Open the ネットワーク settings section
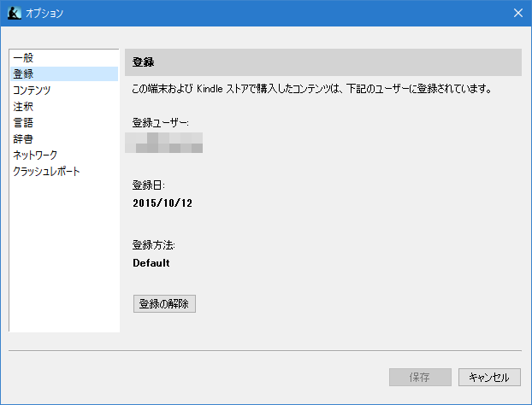 [64, 156]
